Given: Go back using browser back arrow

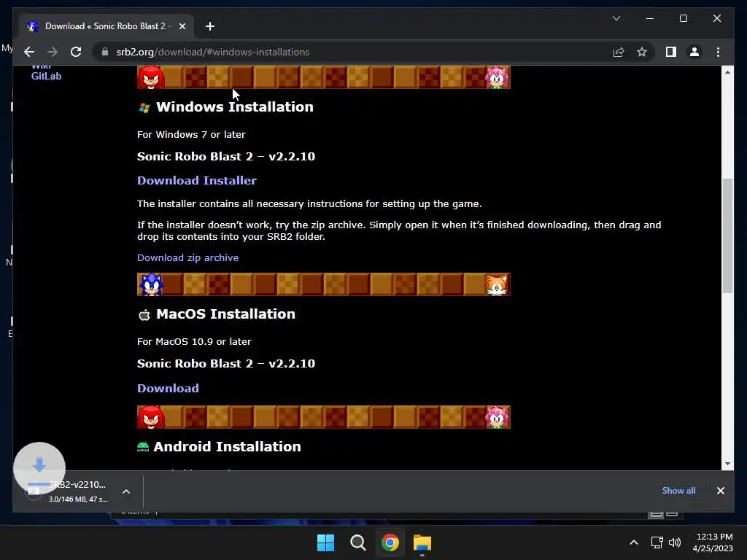Looking at the screenshot, I should coord(29,52).
